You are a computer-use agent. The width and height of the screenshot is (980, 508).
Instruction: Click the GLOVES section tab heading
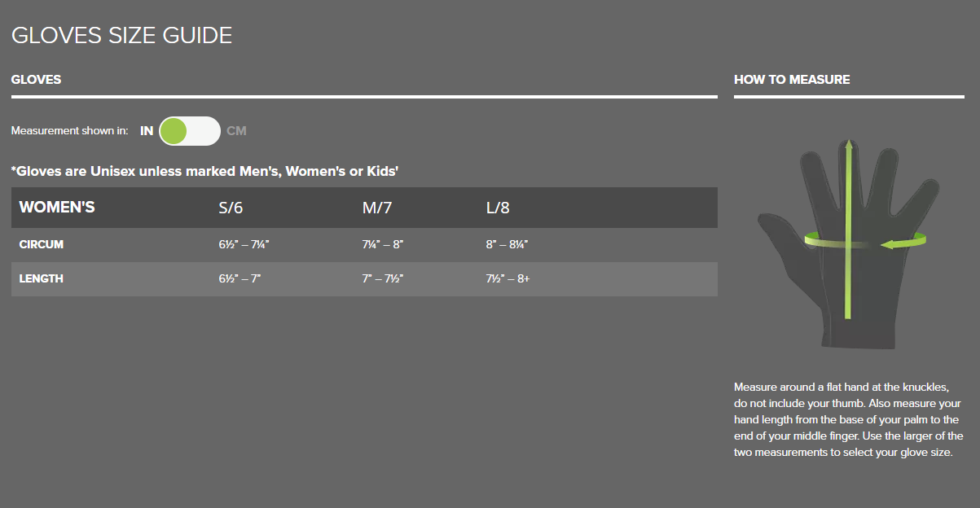[x=36, y=80]
